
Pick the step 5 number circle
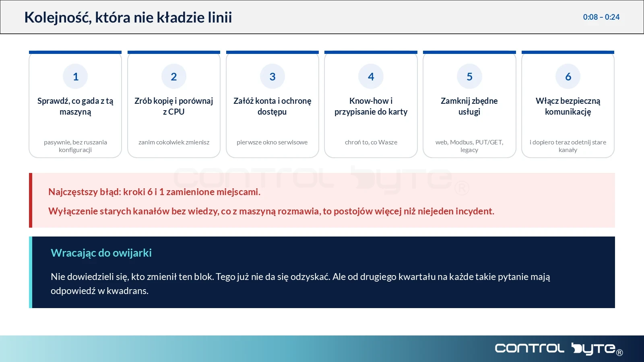click(x=469, y=76)
